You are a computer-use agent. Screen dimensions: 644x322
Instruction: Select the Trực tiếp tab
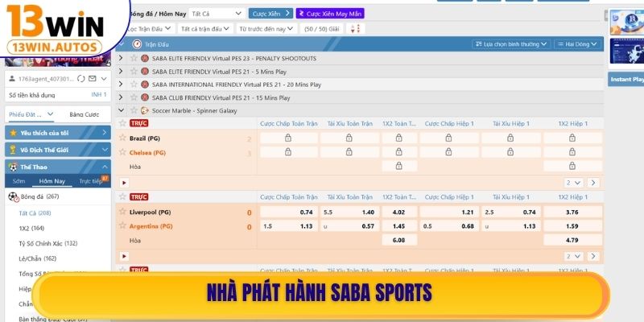[x=91, y=181]
